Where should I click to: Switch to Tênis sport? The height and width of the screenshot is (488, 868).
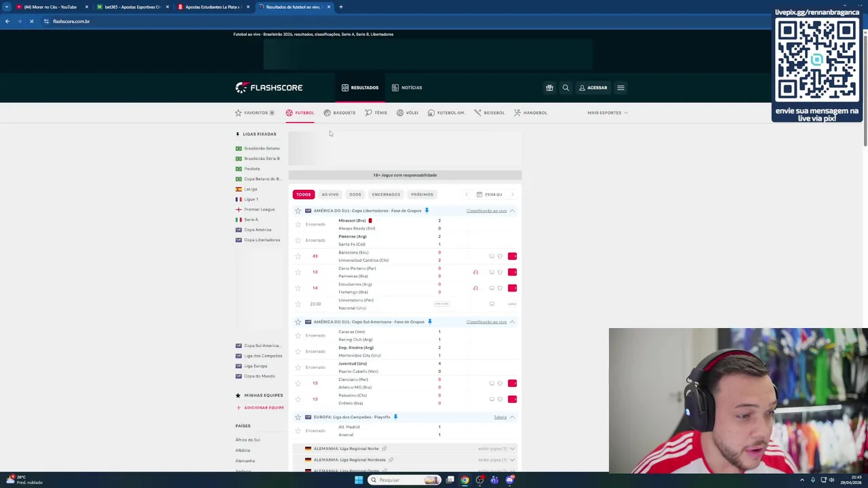(376, 113)
